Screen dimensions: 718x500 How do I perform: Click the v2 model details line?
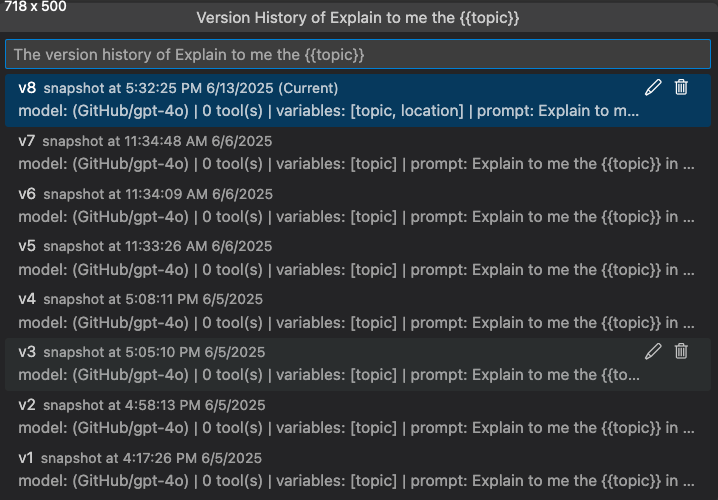pyautogui.click(x=355, y=427)
